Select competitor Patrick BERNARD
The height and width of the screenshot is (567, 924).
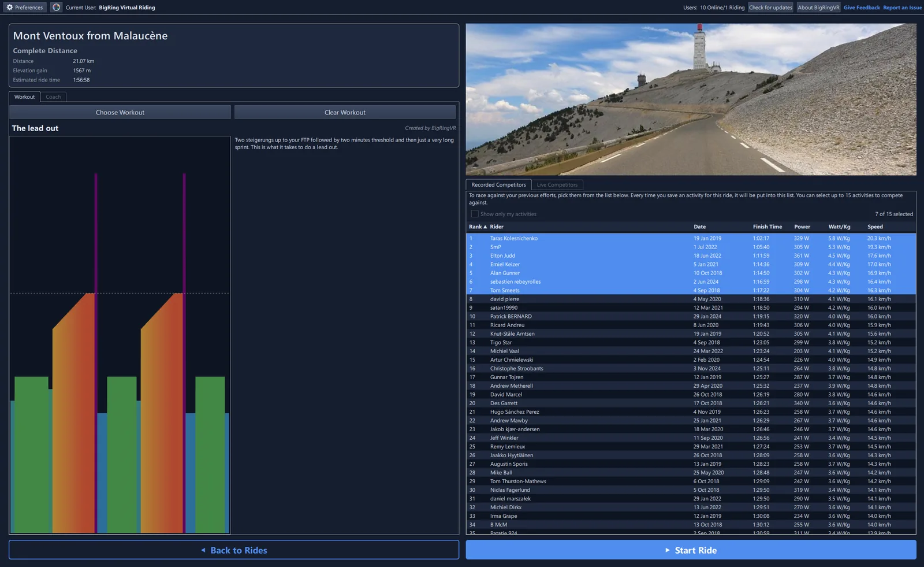click(691, 316)
